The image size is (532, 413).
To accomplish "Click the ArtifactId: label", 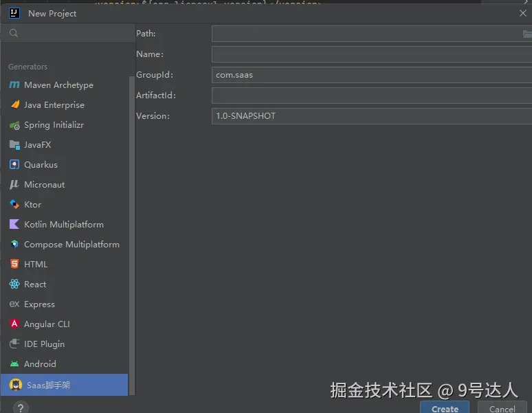I will tap(156, 96).
